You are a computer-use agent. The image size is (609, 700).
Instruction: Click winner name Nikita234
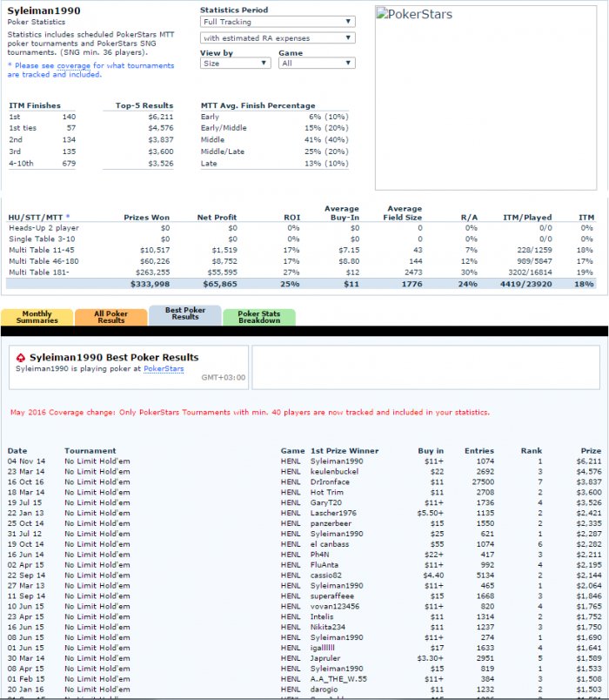(x=328, y=627)
